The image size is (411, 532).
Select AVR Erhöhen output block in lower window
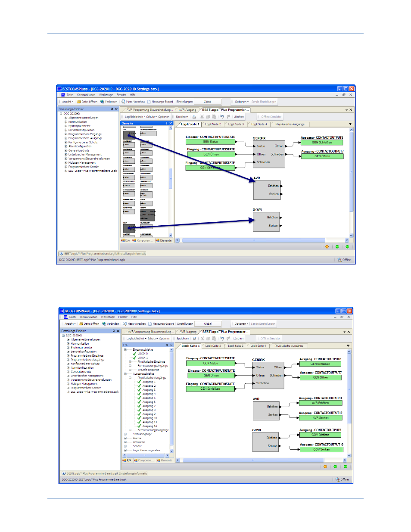point(321,403)
